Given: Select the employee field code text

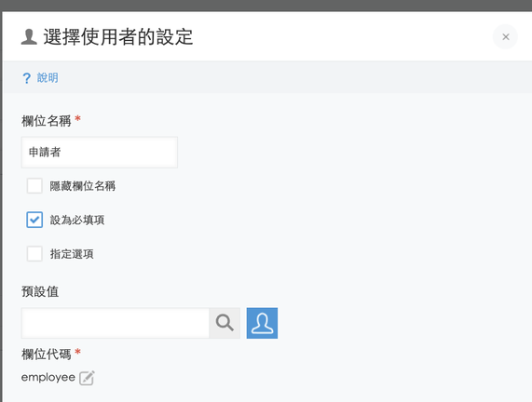Looking at the screenshot, I should 48,377.
